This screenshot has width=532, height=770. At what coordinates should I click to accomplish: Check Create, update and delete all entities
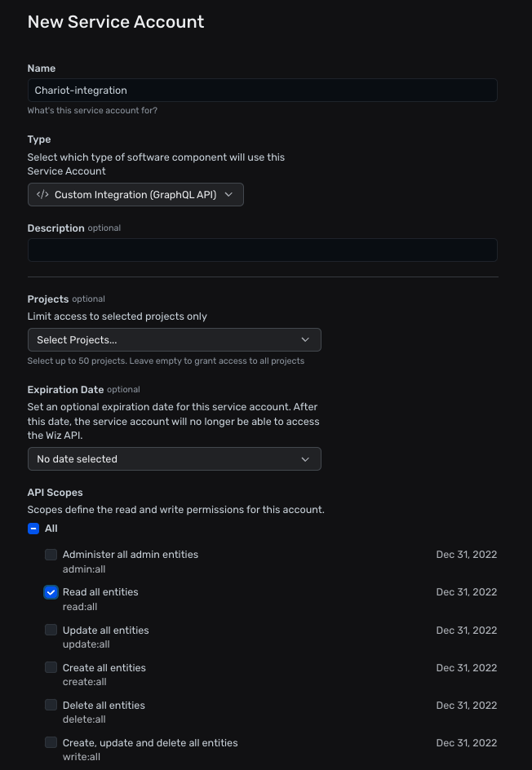coord(51,742)
